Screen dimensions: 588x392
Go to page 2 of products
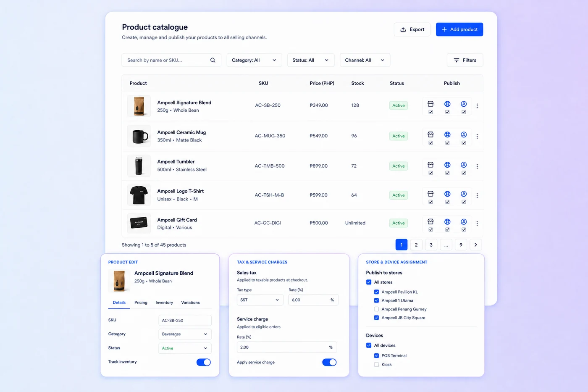coord(416,245)
